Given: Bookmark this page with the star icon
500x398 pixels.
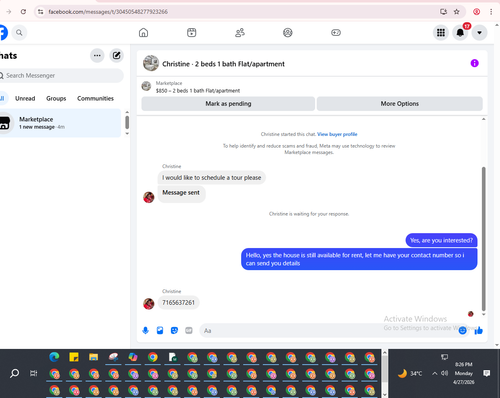Looking at the screenshot, I should point(457,12).
